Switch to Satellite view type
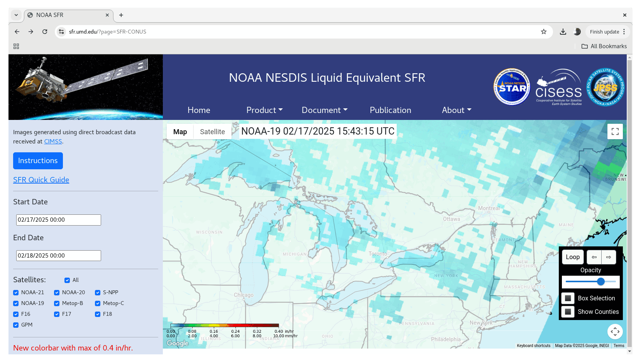 [212, 131]
